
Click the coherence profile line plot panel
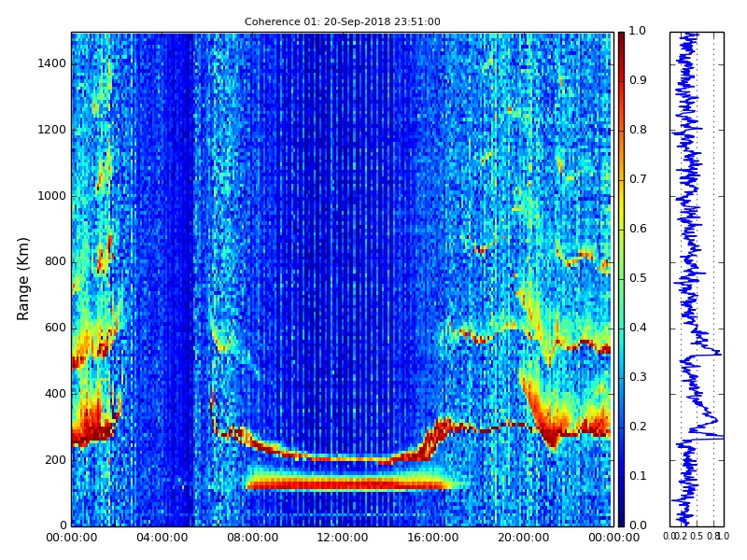697,279
